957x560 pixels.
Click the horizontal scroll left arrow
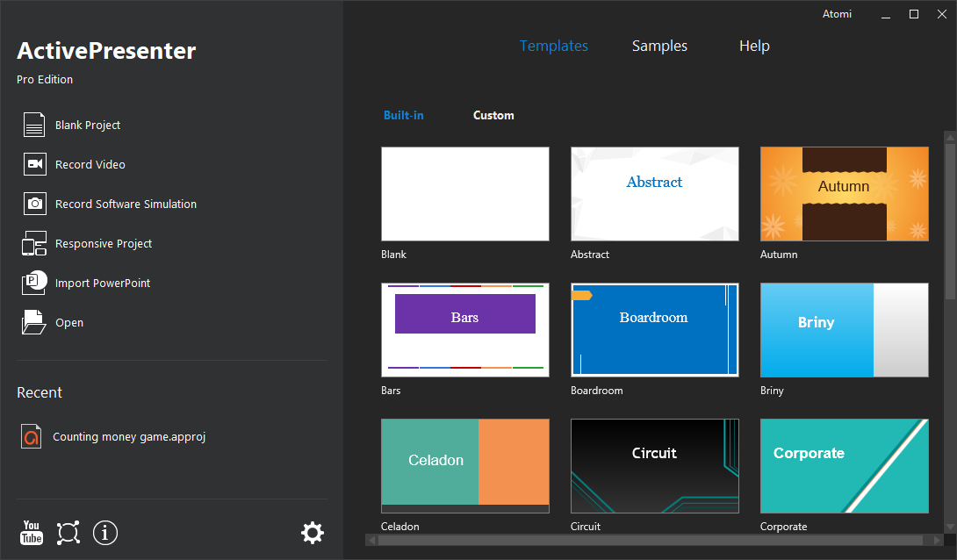point(371,540)
